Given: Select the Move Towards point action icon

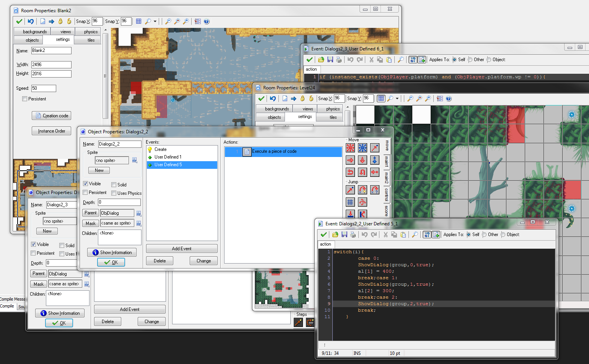Looking at the screenshot, I should point(375,148).
